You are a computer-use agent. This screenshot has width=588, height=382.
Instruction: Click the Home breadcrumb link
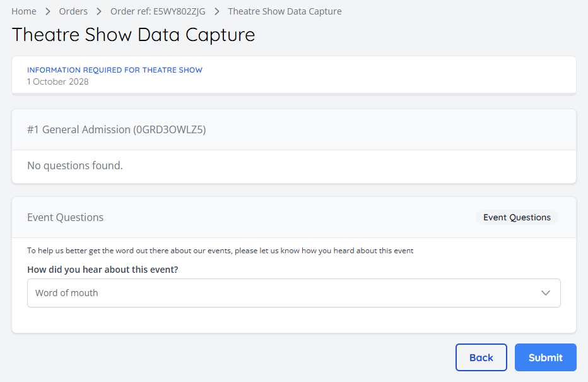point(24,11)
